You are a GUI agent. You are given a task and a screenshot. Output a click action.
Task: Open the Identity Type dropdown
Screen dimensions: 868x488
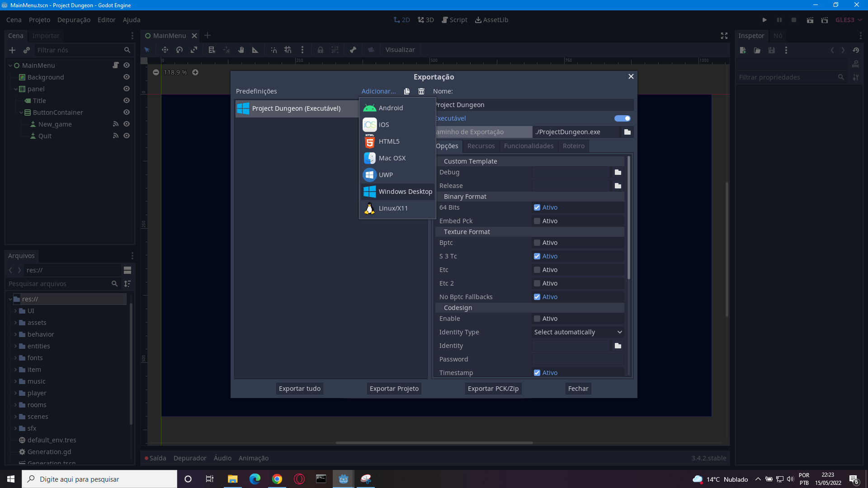[x=578, y=332]
